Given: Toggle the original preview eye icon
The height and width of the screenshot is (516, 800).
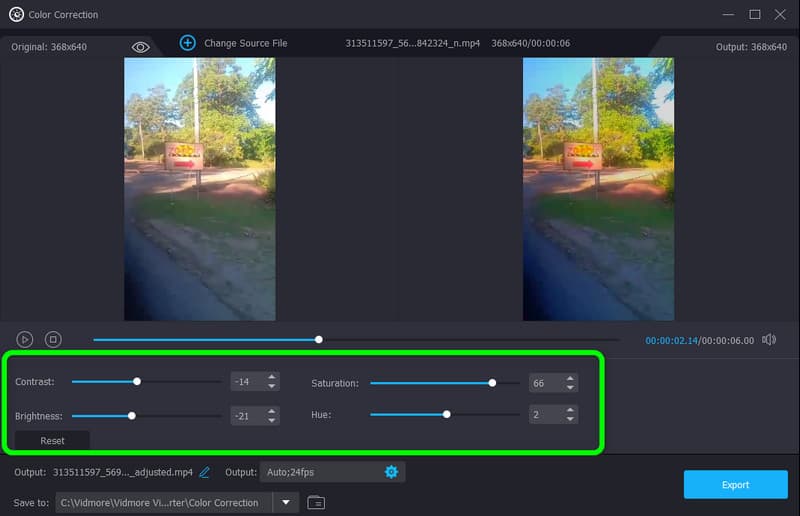Looking at the screenshot, I should (140, 47).
